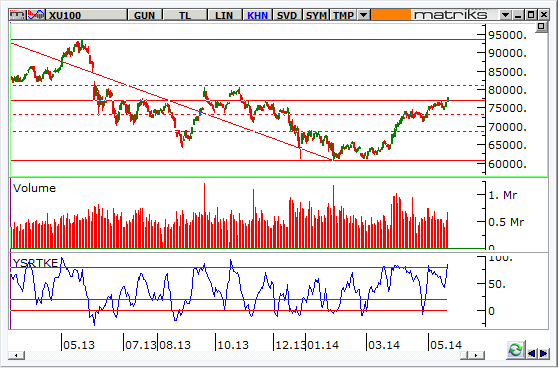Viewport: 558px width, 368px height.
Task: Click the 95000 price axis label
Action: (507, 35)
